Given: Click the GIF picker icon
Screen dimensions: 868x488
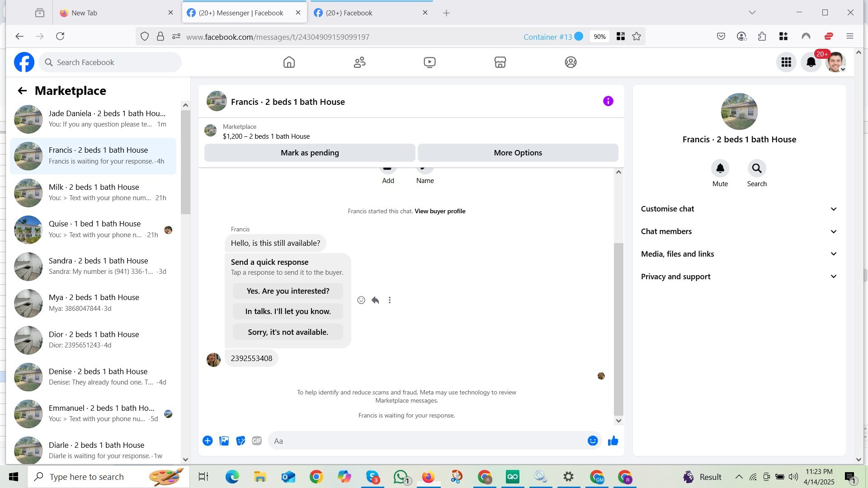Looking at the screenshot, I should tap(257, 441).
